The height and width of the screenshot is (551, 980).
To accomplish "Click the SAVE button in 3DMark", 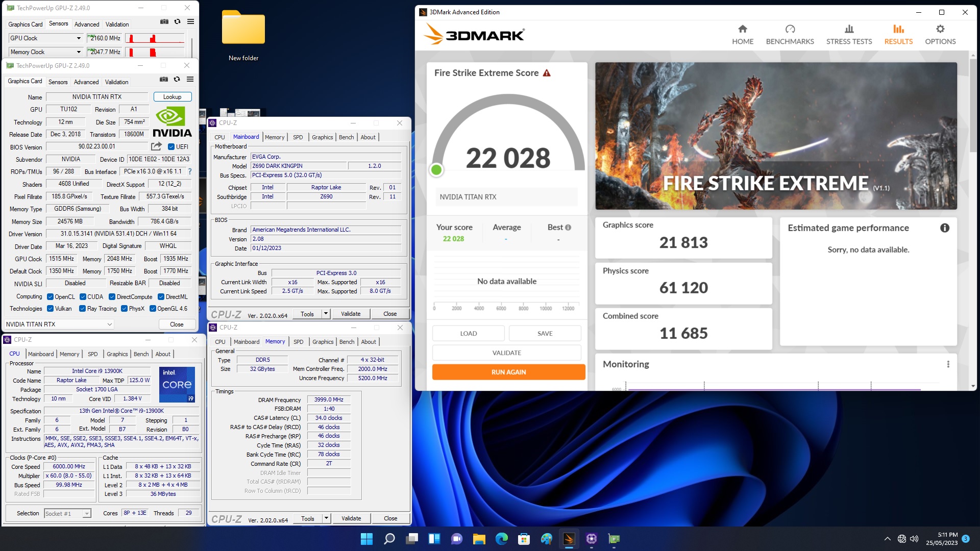I will click(545, 333).
